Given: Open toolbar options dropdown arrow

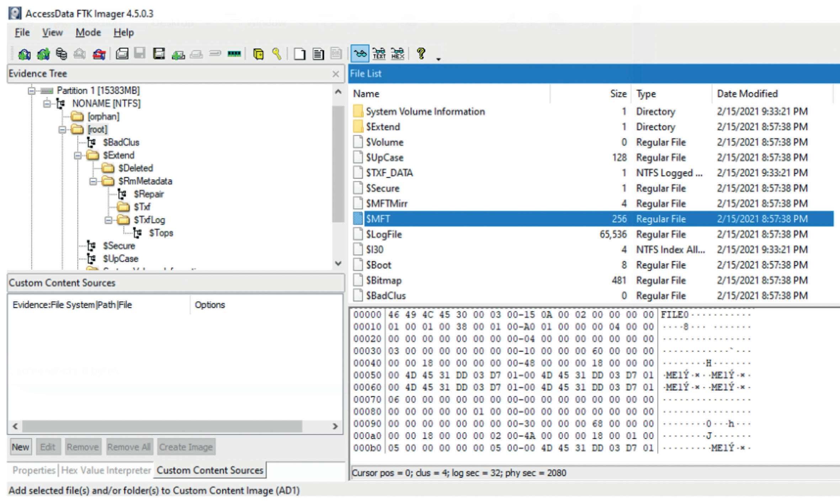Looking at the screenshot, I should tap(438, 59).
